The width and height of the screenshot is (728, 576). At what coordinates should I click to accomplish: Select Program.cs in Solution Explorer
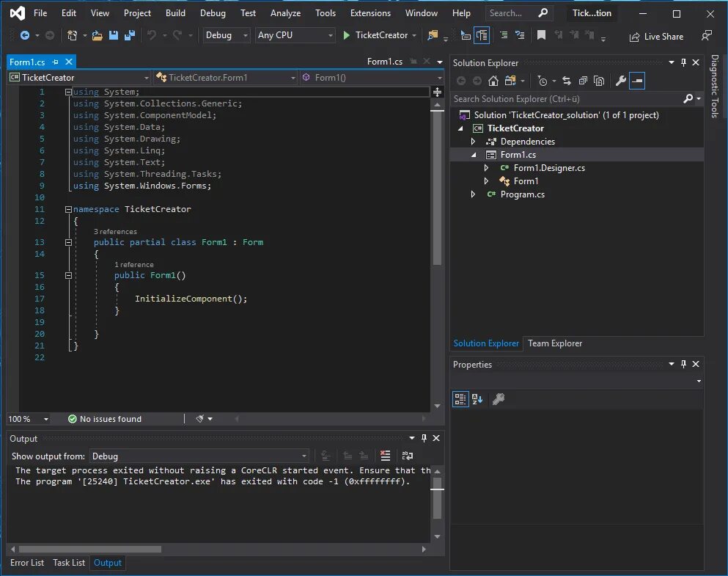522,194
